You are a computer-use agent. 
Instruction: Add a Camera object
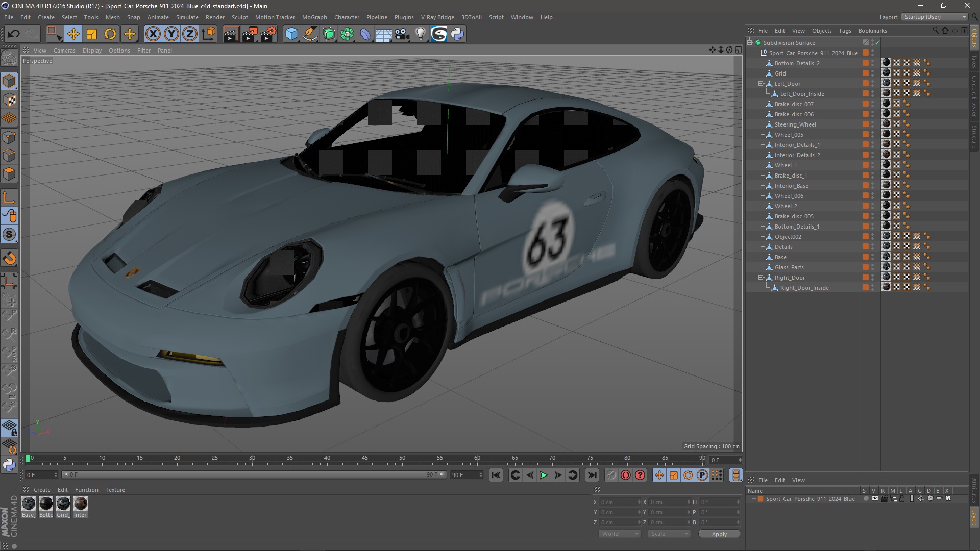(x=402, y=34)
